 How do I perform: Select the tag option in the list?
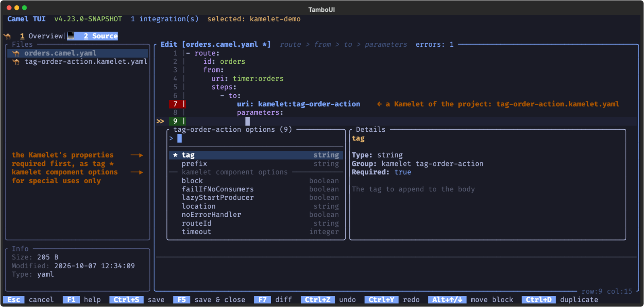click(x=256, y=155)
